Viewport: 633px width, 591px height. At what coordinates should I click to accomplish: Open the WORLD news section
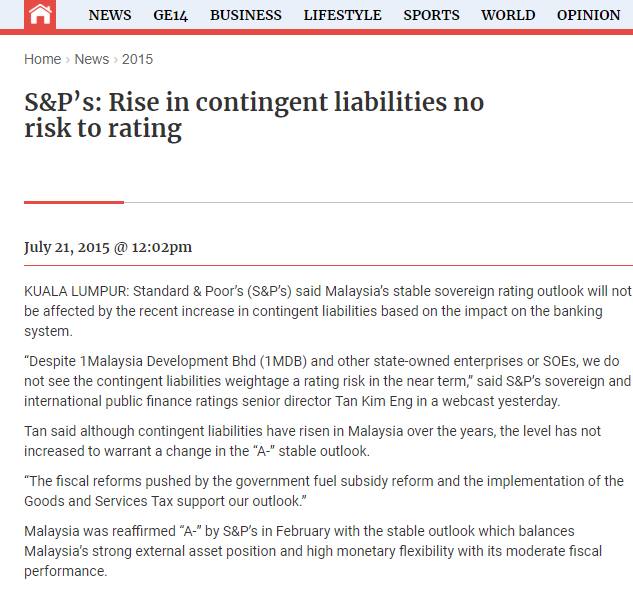tap(508, 15)
